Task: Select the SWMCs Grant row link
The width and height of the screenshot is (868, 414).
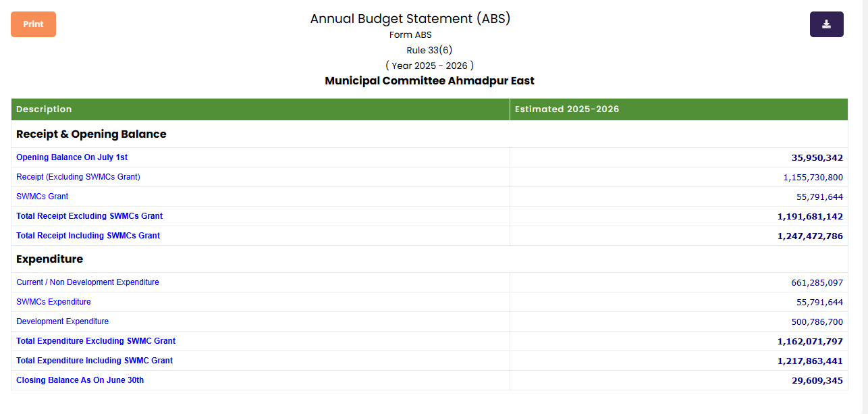Action: tap(42, 197)
